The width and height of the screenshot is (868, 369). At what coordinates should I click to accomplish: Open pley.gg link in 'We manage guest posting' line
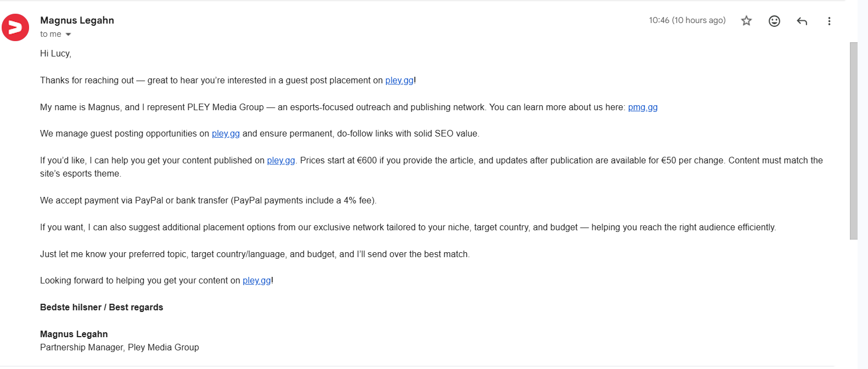tap(226, 134)
